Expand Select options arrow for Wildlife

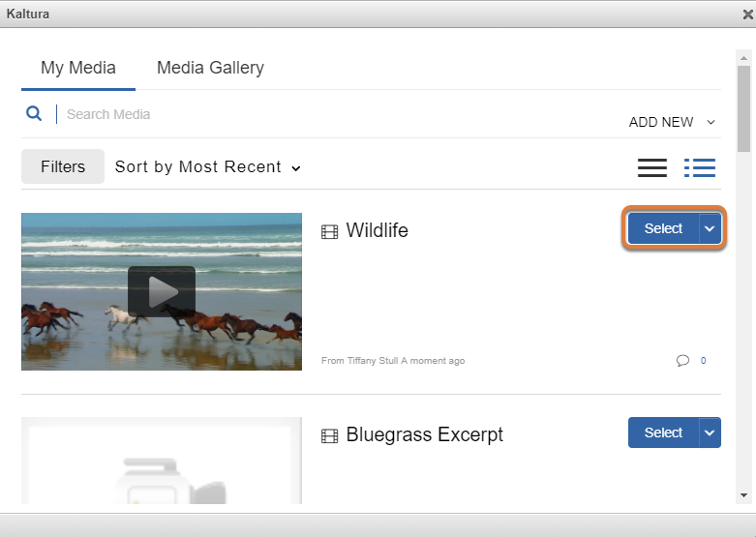pos(710,228)
